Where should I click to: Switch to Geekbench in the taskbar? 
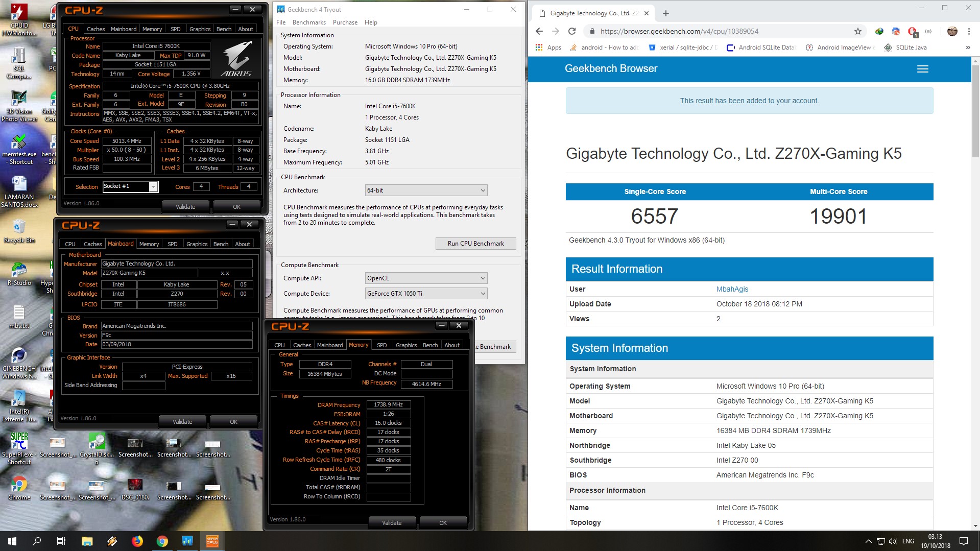coord(187,541)
